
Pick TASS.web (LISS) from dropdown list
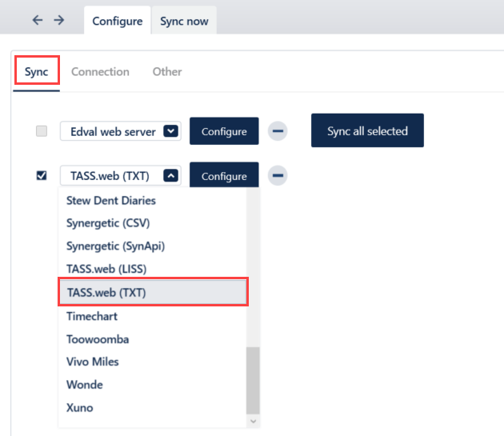(152, 269)
